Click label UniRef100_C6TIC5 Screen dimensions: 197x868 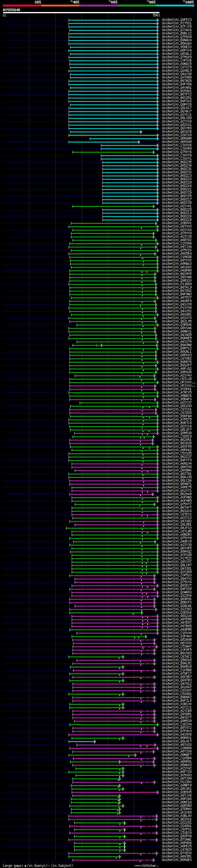point(177,67)
